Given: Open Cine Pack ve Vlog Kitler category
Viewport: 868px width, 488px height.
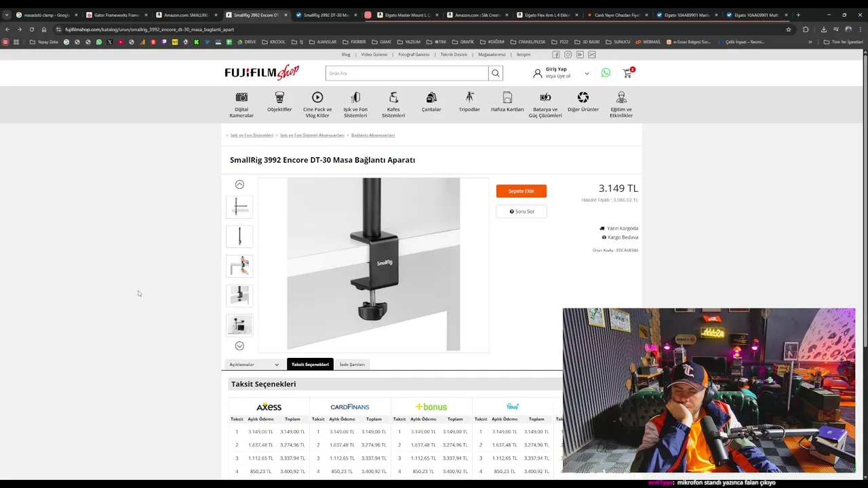Looking at the screenshot, I should [x=317, y=104].
